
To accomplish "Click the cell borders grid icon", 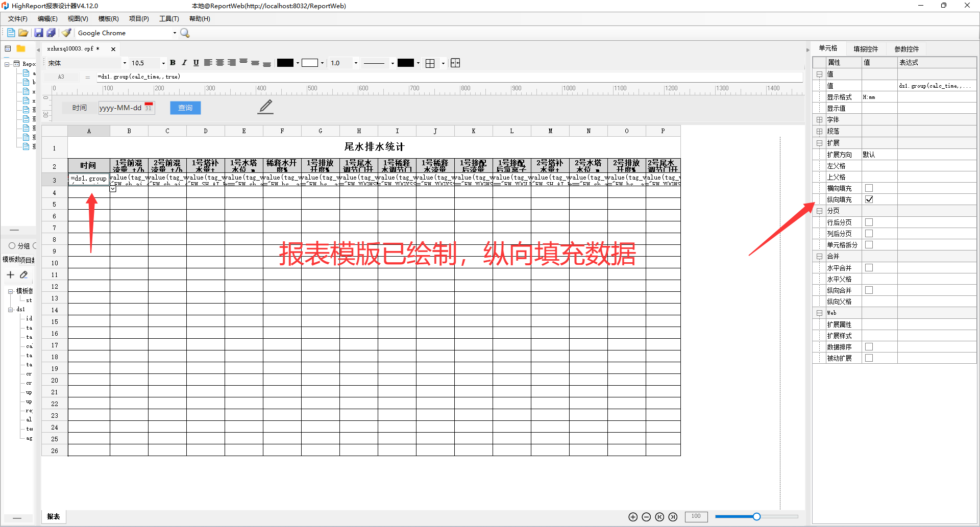I will point(430,63).
